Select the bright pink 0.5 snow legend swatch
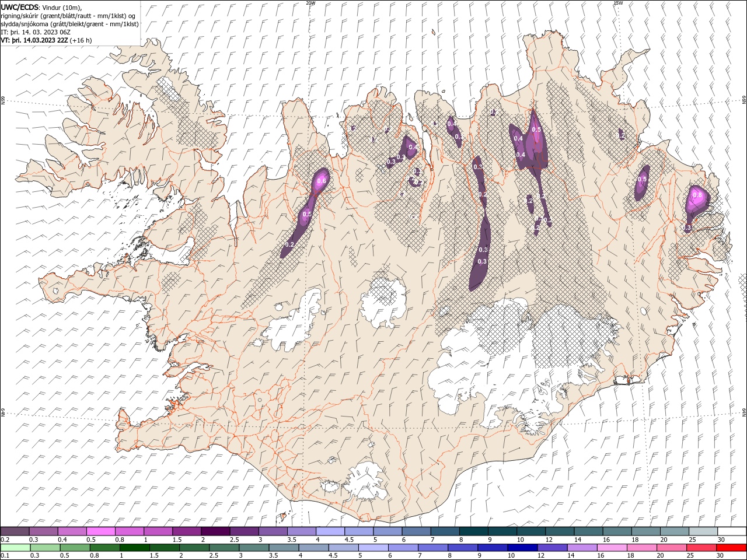Viewport: 747px width, 560px height. (x=100, y=531)
